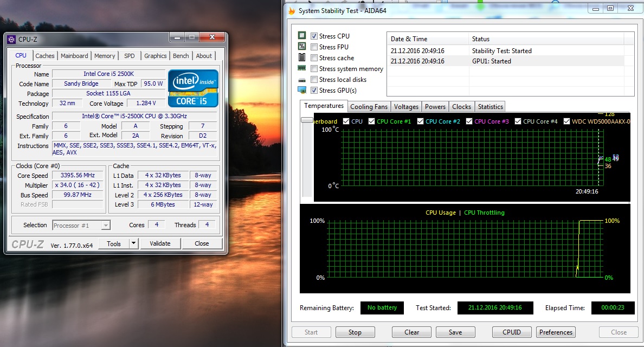Click the Multiplier x 34.0 value field

pyautogui.click(x=78, y=185)
